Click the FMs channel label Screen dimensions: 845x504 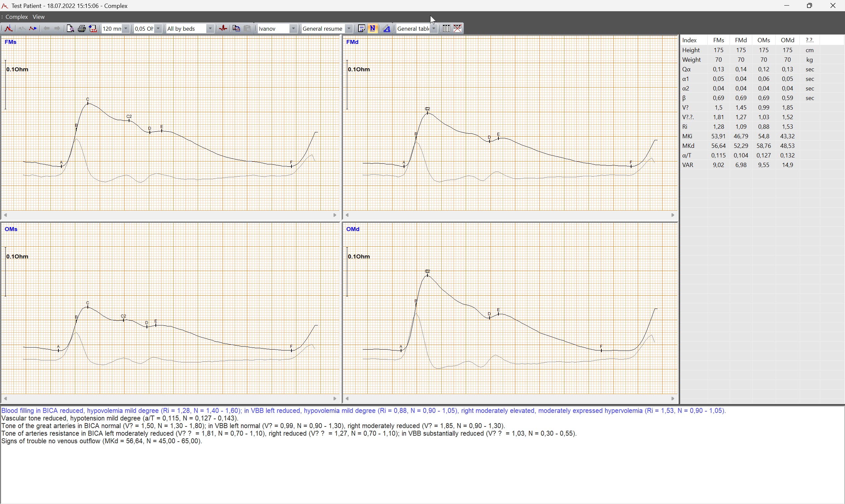click(11, 42)
